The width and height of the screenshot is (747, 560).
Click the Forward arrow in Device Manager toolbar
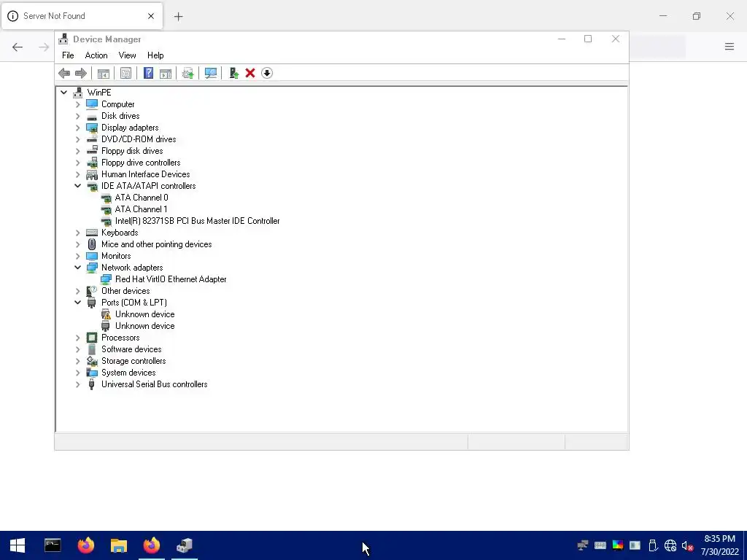click(81, 74)
